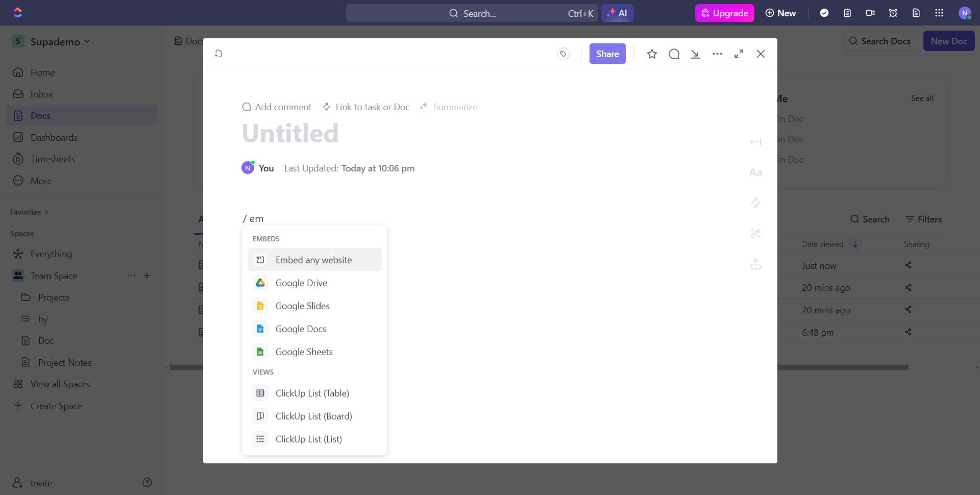
Task: Expand the doc to full screen
Action: (739, 54)
